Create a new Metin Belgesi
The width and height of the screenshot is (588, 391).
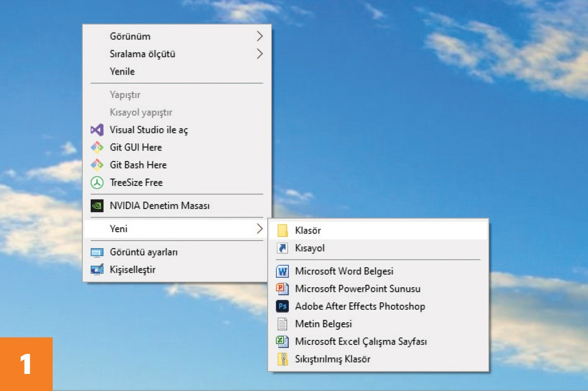[378, 324]
